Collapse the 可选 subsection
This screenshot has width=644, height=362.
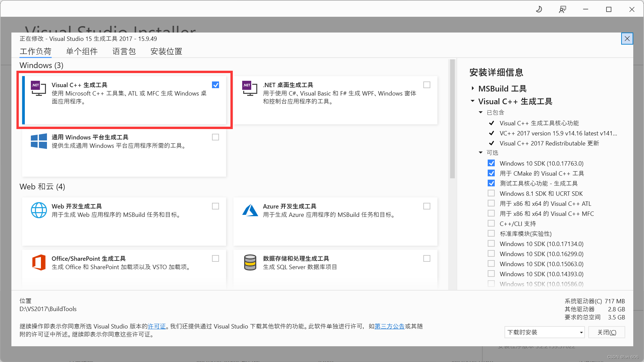click(x=481, y=153)
